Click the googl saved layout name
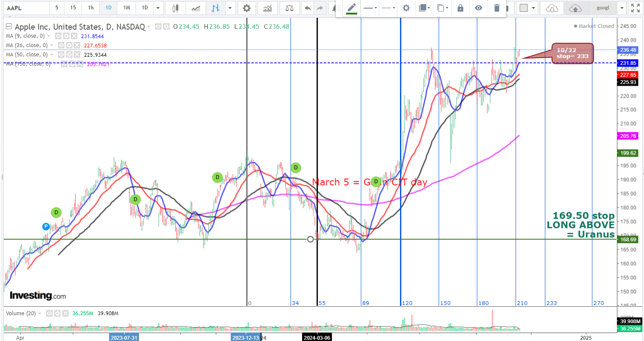The width and height of the screenshot is (644, 341). click(x=603, y=8)
